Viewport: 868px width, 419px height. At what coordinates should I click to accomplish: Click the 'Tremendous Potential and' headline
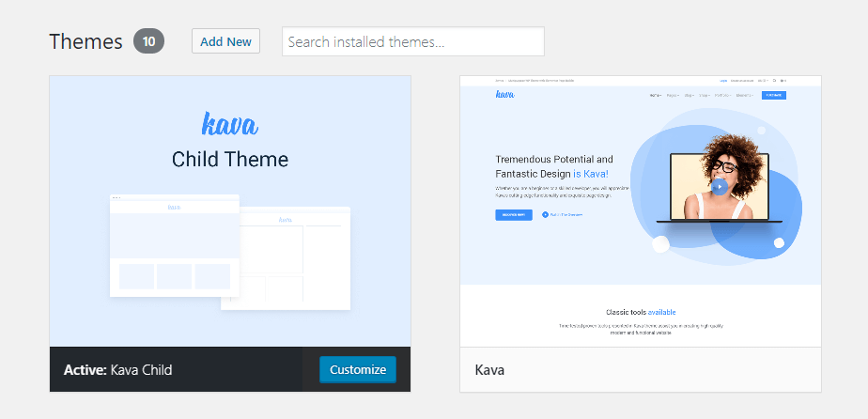[x=554, y=160]
